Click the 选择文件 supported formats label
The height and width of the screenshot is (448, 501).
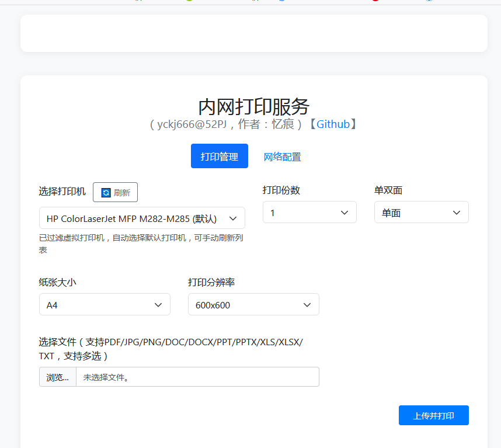click(x=171, y=349)
